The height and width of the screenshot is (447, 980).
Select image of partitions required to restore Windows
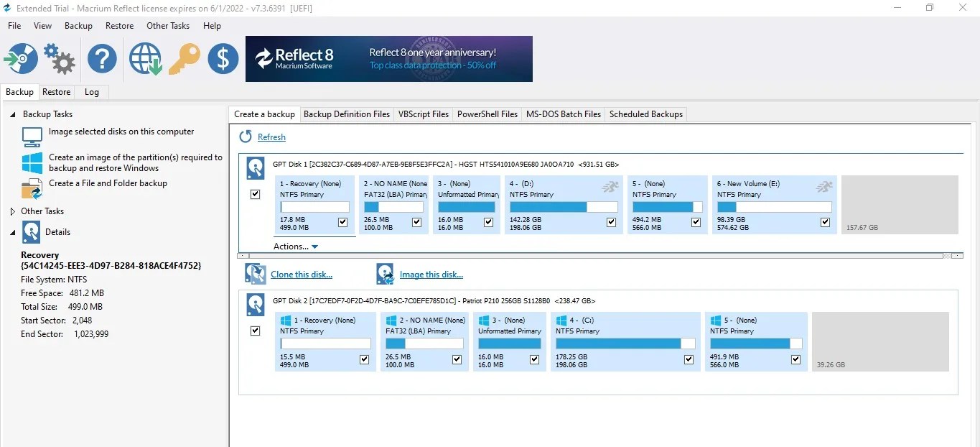[x=136, y=162]
